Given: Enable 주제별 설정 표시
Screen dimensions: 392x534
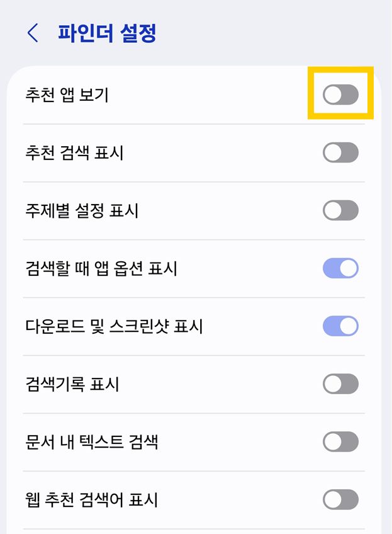Looking at the screenshot, I should point(340,210).
